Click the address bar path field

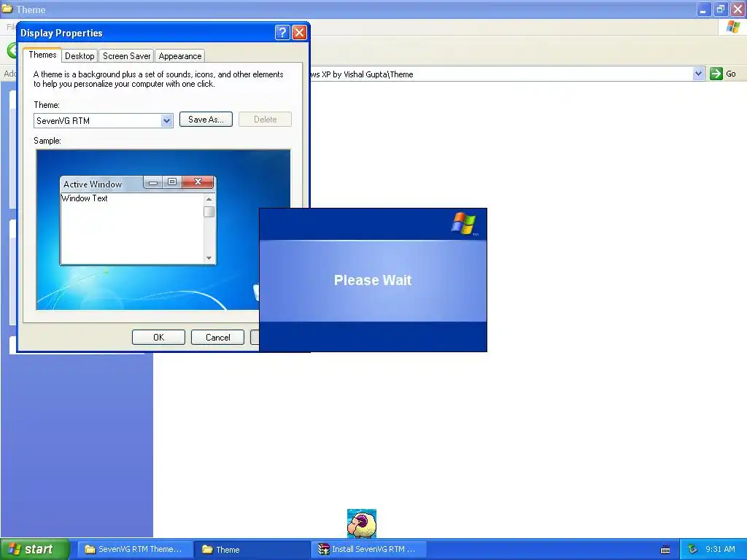[x=501, y=74]
